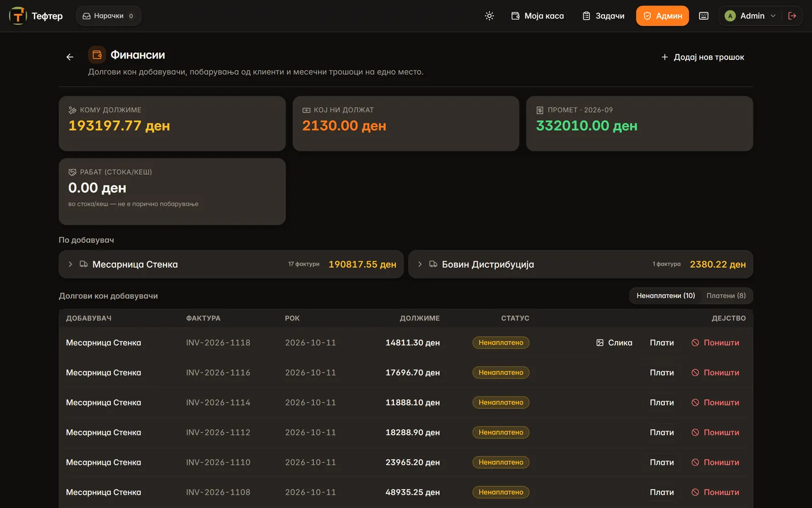This screenshot has width=812, height=508.
Task: Click the Кој ни должат cash icon
Action: 307,110
